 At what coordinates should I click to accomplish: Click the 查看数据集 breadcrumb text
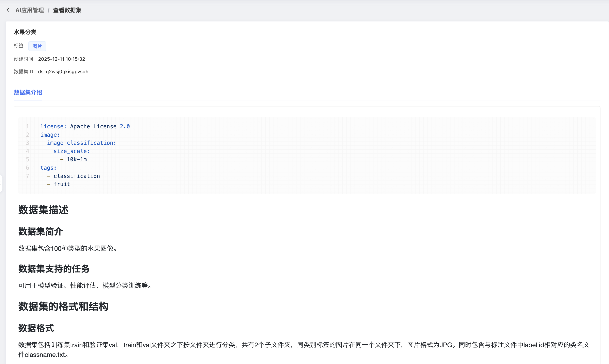67,10
